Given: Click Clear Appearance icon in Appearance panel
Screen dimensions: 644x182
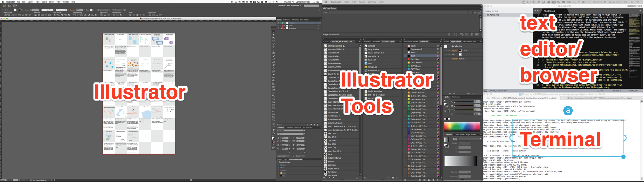Looking at the screenshot, I should click(x=468, y=93).
